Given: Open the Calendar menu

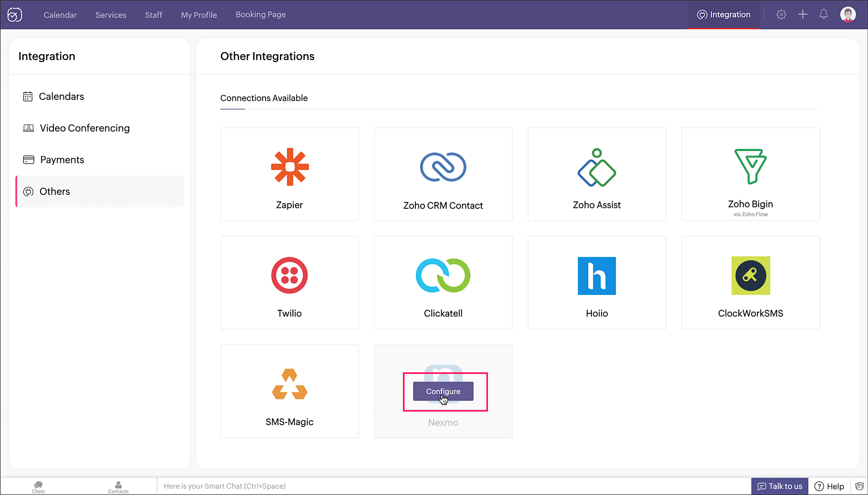Looking at the screenshot, I should point(60,15).
